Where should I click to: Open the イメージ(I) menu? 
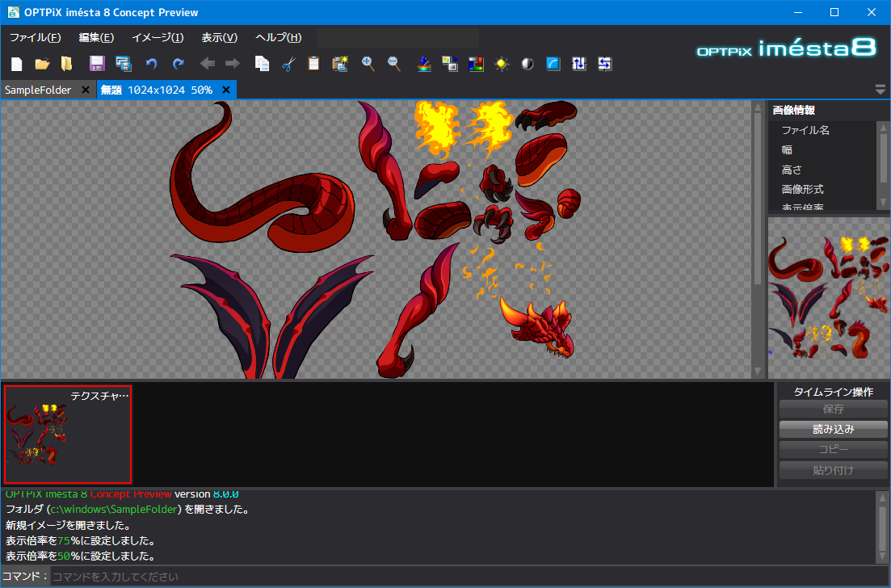pyautogui.click(x=158, y=37)
